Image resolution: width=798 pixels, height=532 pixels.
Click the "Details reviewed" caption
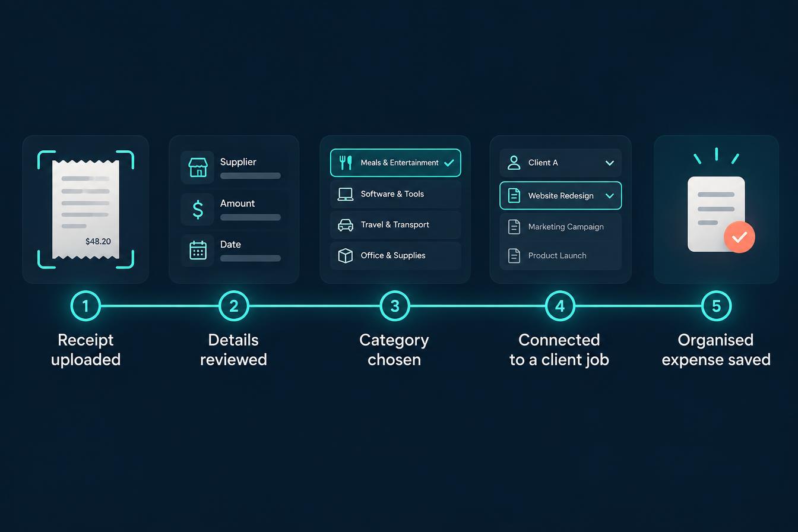click(233, 350)
